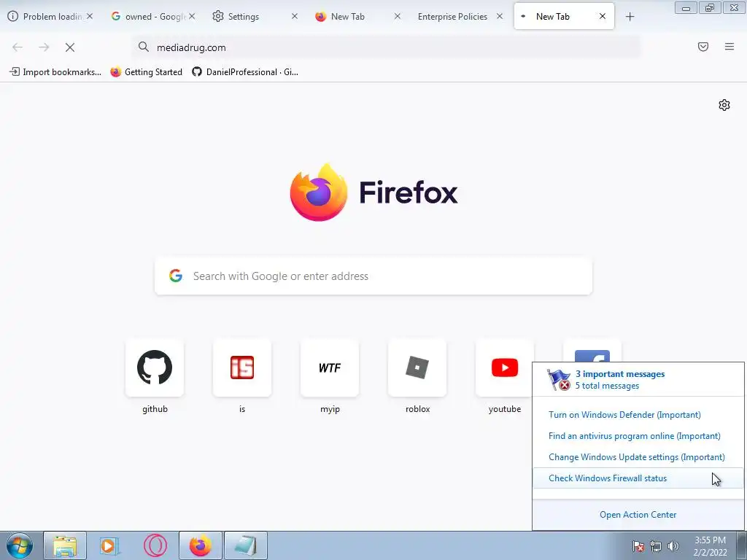The height and width of the screenshot is (560, 747).
Task: Open the youtube shortcut tile
Action: 505,367
